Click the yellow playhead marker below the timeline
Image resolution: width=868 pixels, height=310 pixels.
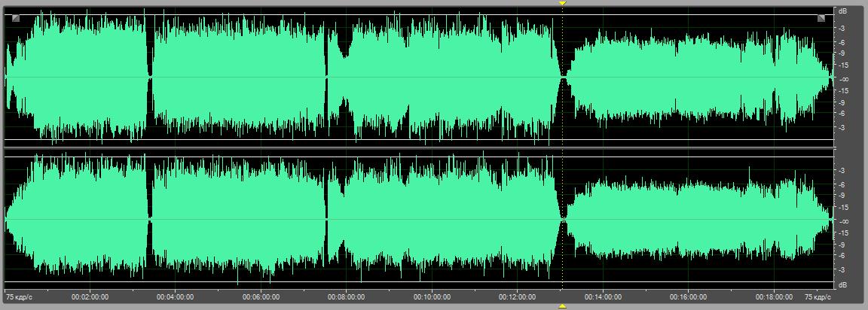[562, 306]
